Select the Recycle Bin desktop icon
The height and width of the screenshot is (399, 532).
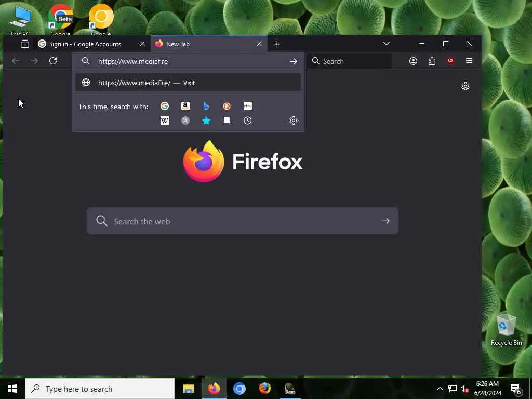(506, 329)
